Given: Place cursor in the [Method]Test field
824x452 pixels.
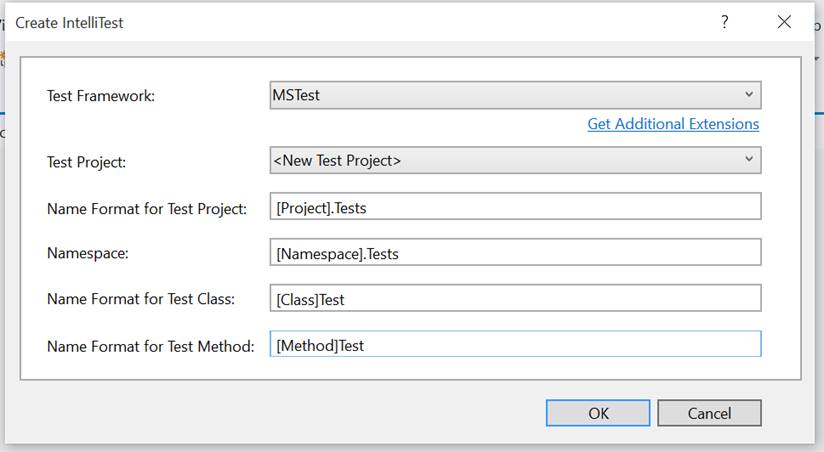Looking at the screenshot, I should (515, 345).
